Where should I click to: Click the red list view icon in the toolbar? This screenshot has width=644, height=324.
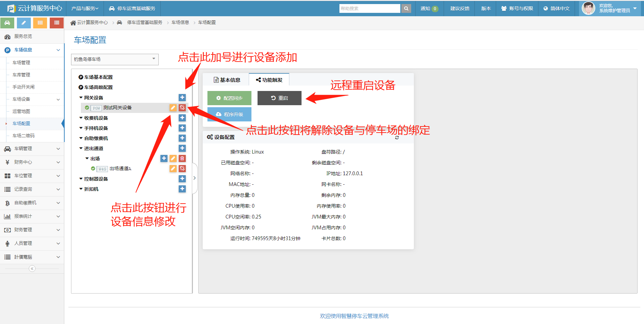(56, 23)
